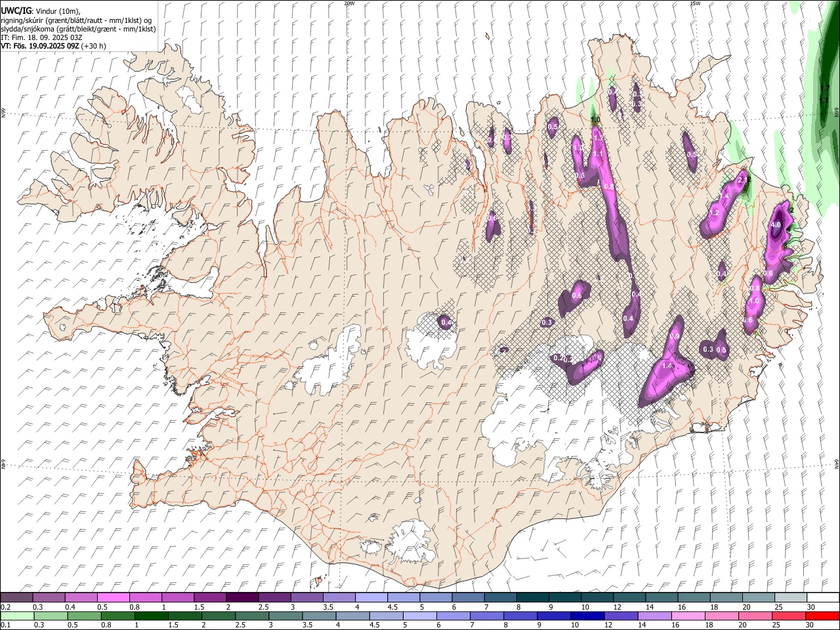840x630 pixels.
Task: Select the "rigning/skúrir" description line in the header
Action: click(x=76, y=20)
